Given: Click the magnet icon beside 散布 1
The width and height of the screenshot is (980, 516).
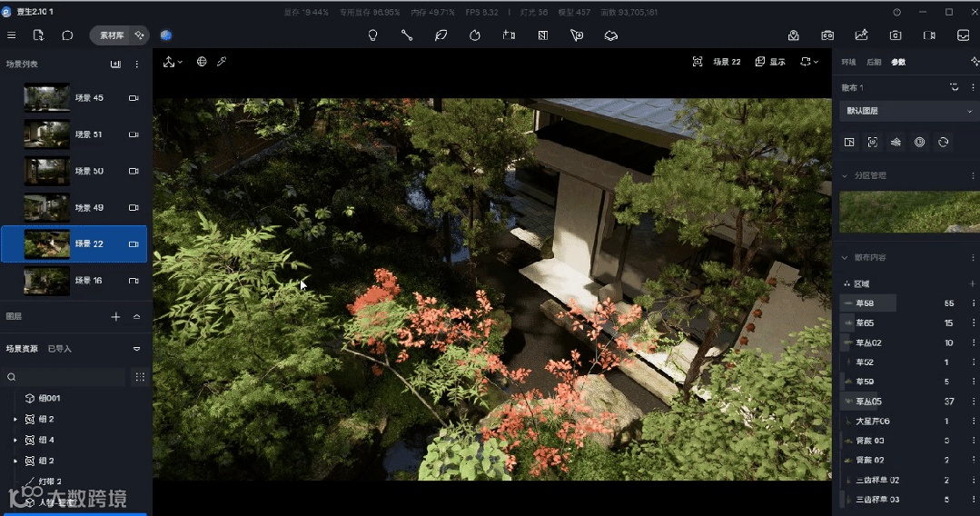Looking at the screenshot, I should [x=954, y=87].
